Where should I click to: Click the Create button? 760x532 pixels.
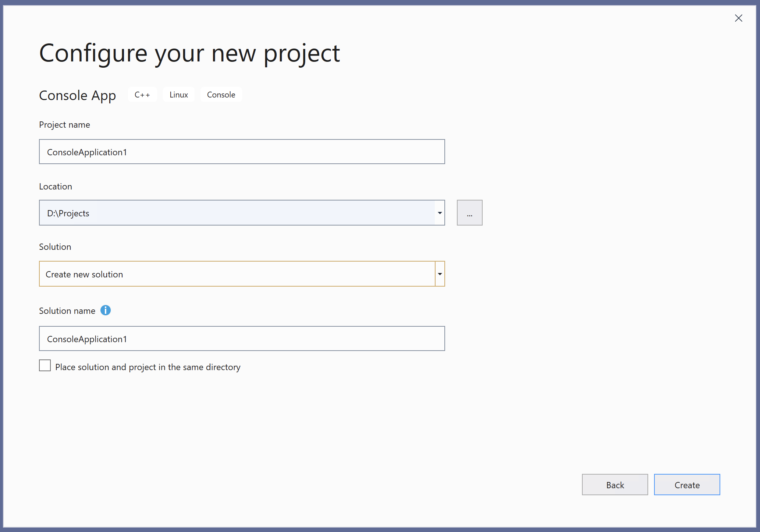click(x=687, y=485)
